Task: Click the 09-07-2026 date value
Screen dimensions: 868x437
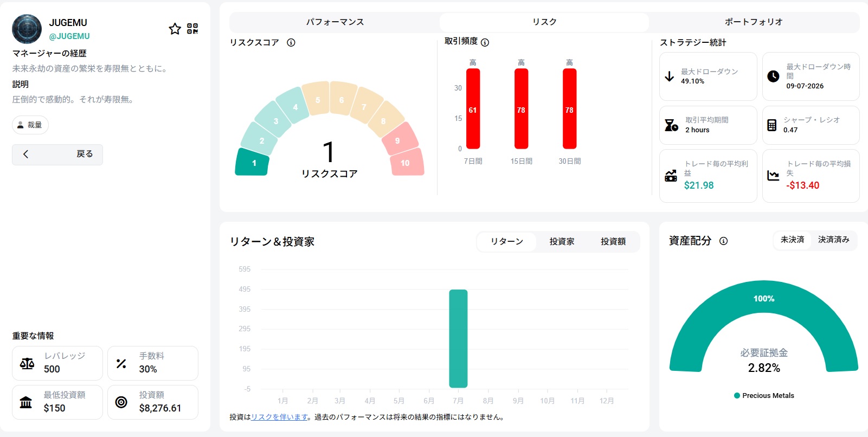Action: pos(805,86)
